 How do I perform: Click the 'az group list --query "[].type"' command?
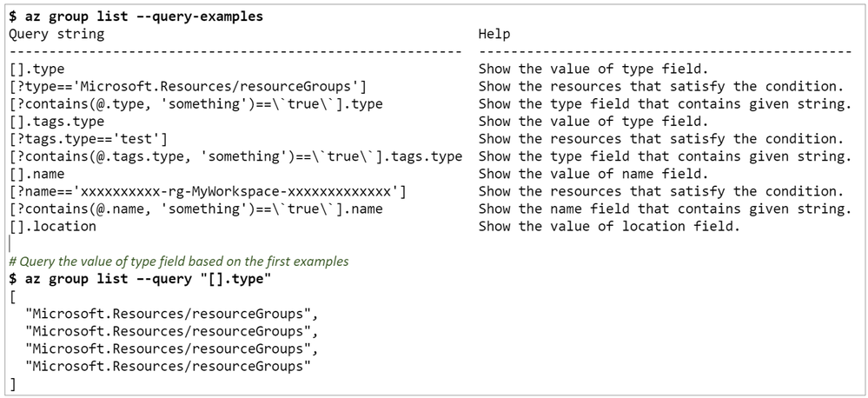point(140,278)
